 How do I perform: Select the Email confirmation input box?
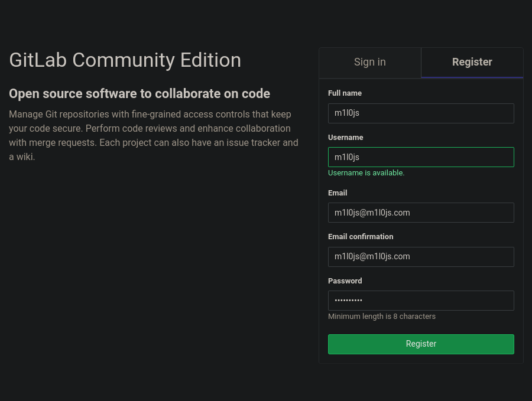click(x=421, y=257)
